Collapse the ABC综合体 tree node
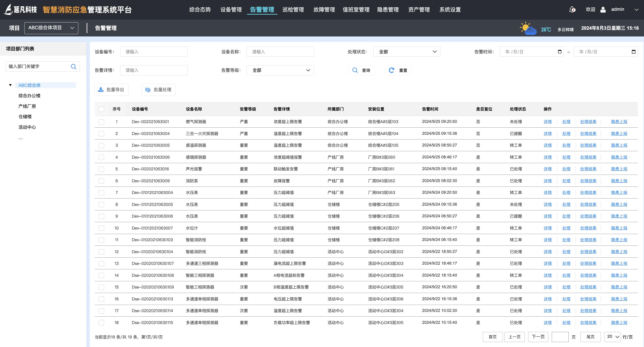The height and width of the screenshot is (347, 644). [10, 85]
